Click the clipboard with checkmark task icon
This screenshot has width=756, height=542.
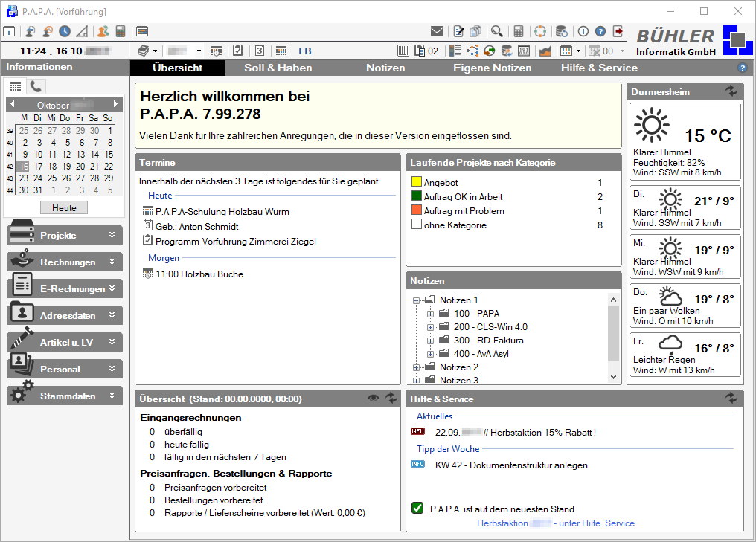point(237,51)
